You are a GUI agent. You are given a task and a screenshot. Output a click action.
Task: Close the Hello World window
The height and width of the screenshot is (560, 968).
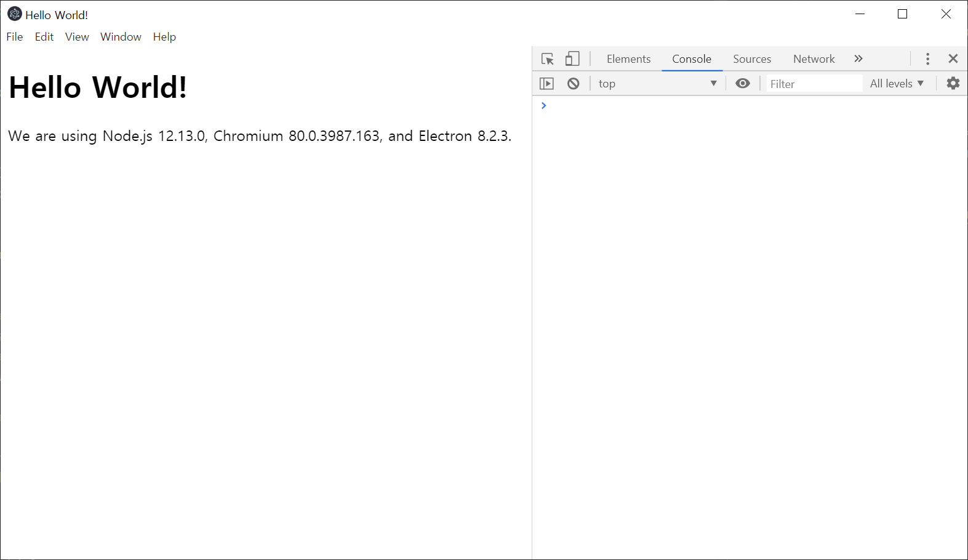click(x=946, y=14)
